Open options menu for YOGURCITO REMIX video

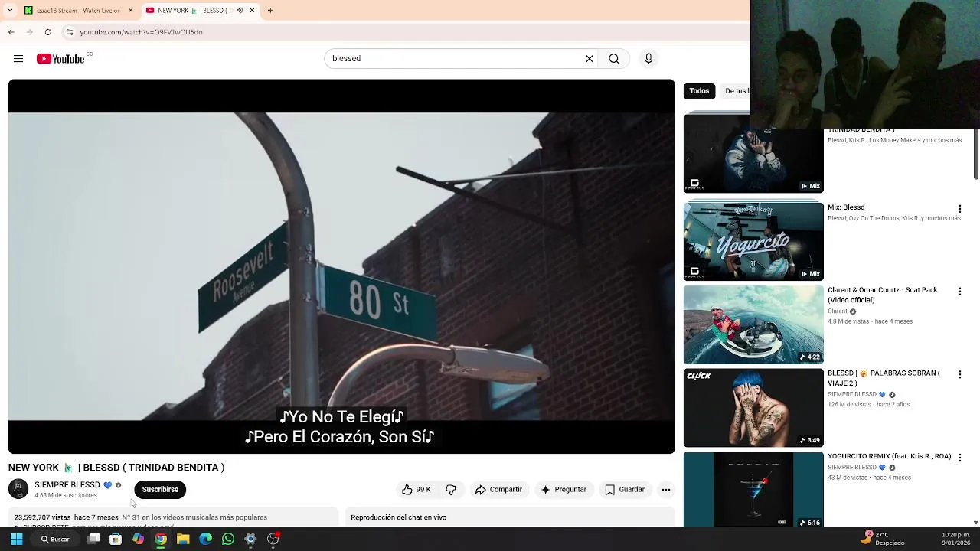959,458
